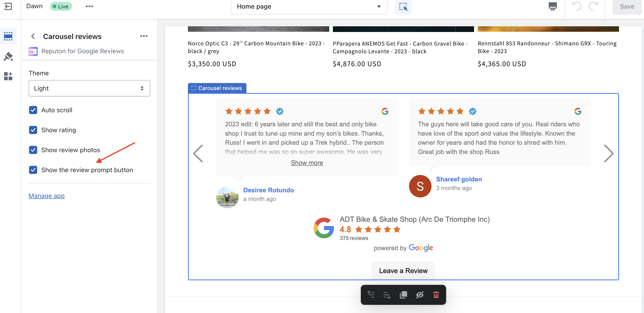Uncheck Show review photos
The height and width of the screenshot is (313, 644).
[33, 150]
